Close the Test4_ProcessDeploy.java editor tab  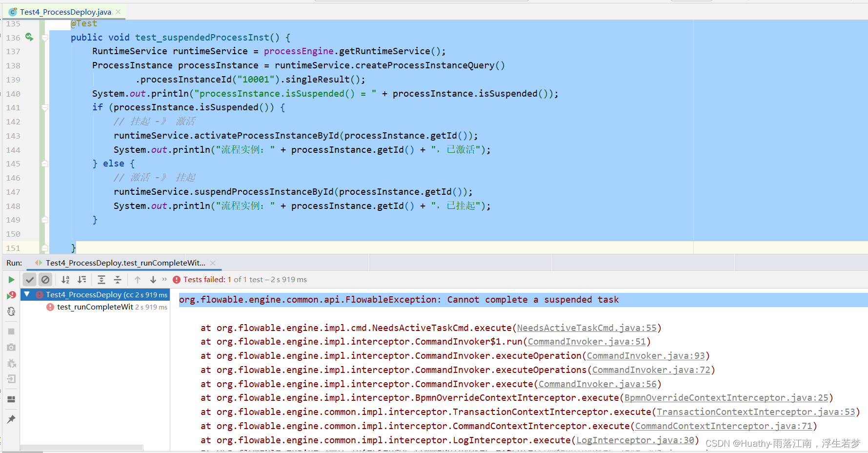(118, 12)
